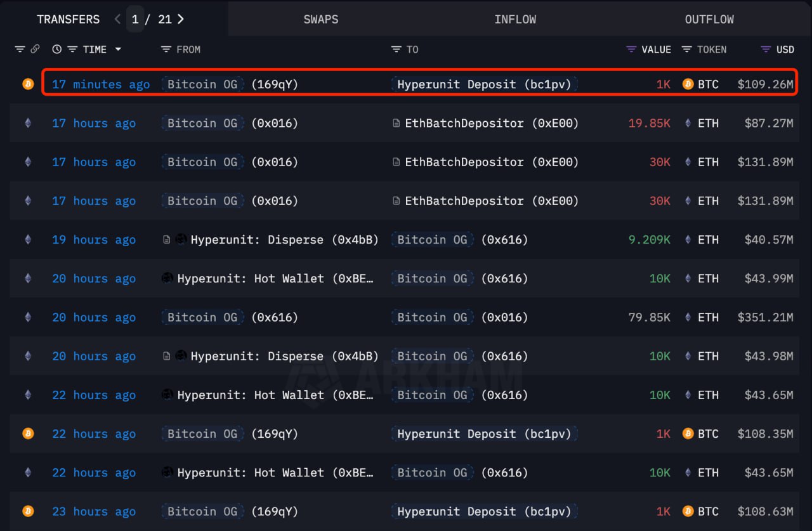Click ETH token label in $40.57M row
Image resolution: width=812 pixels, height=531 pixels.
tap(709, 240)
